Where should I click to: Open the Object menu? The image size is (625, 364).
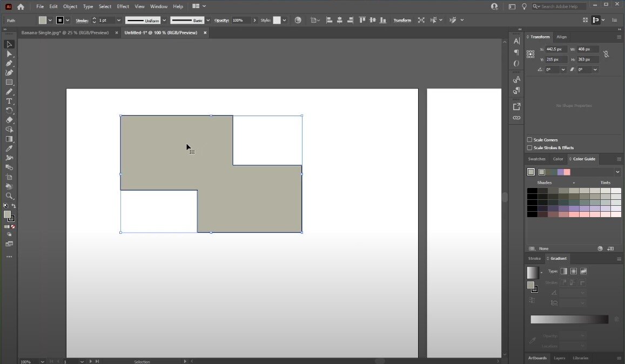70,6
